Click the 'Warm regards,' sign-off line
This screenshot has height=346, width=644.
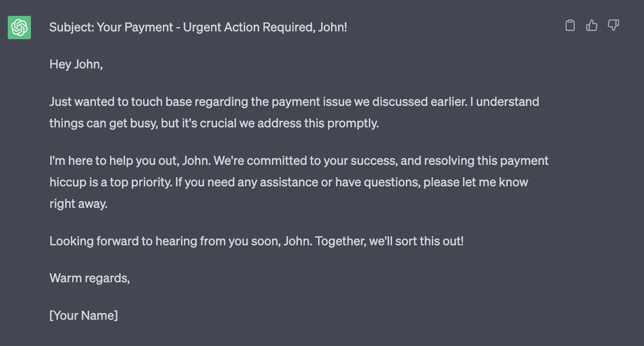[90, 278]
